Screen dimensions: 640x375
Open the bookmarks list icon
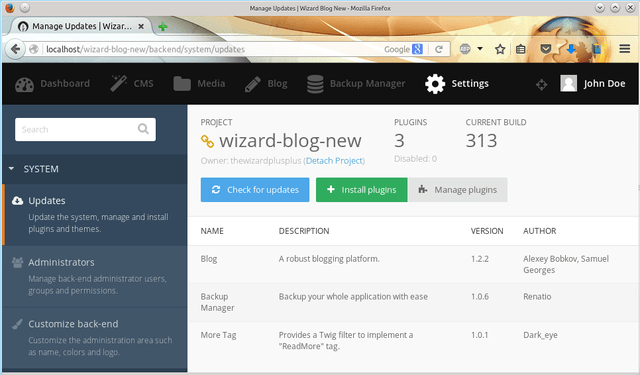tap(520, 49)
